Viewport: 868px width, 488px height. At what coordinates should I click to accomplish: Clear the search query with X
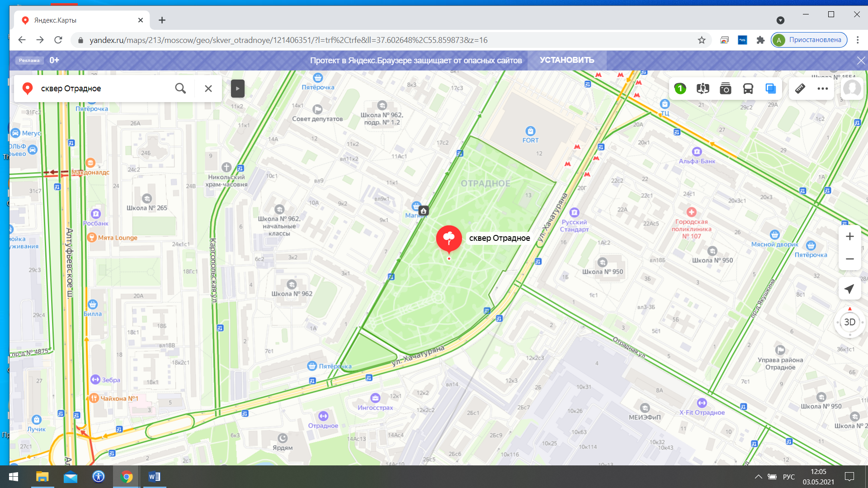click(x=208, y=89)
